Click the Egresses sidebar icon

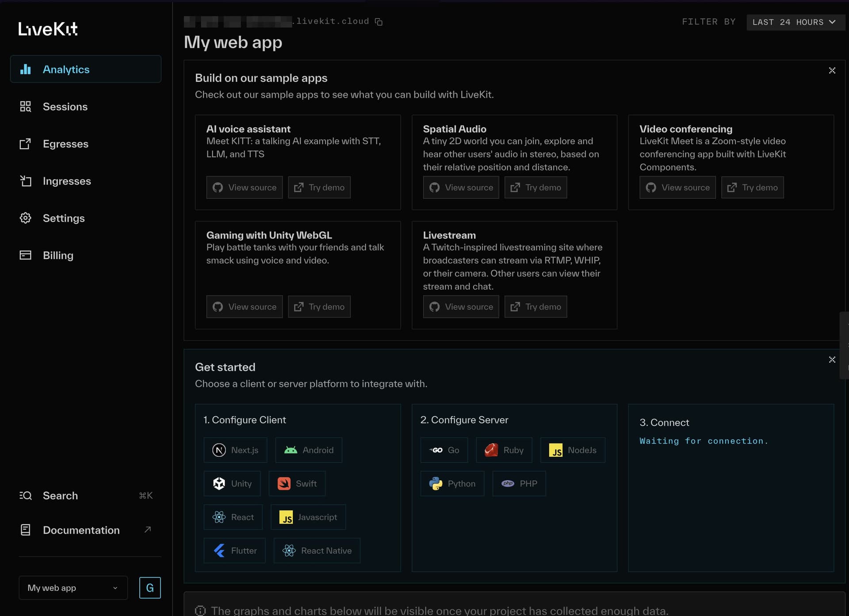click(25, 144)
